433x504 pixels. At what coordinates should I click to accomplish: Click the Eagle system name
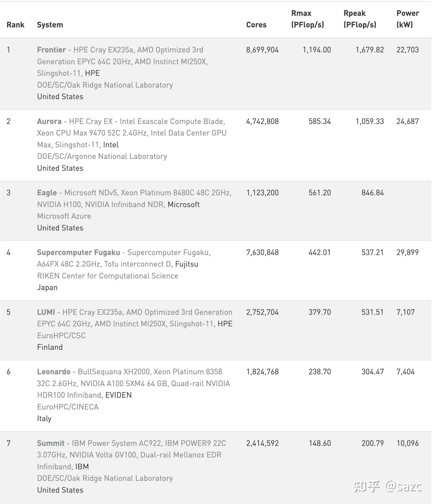[47, 193]
